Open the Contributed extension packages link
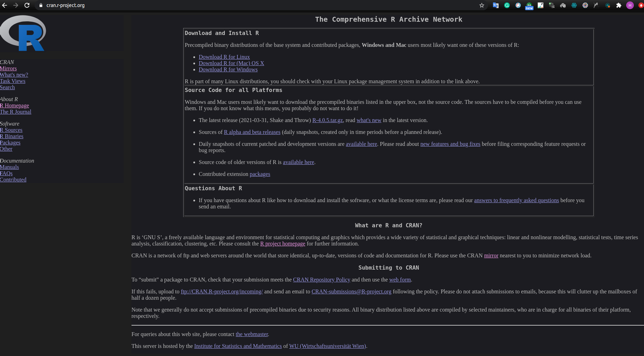 pos(260,174)
